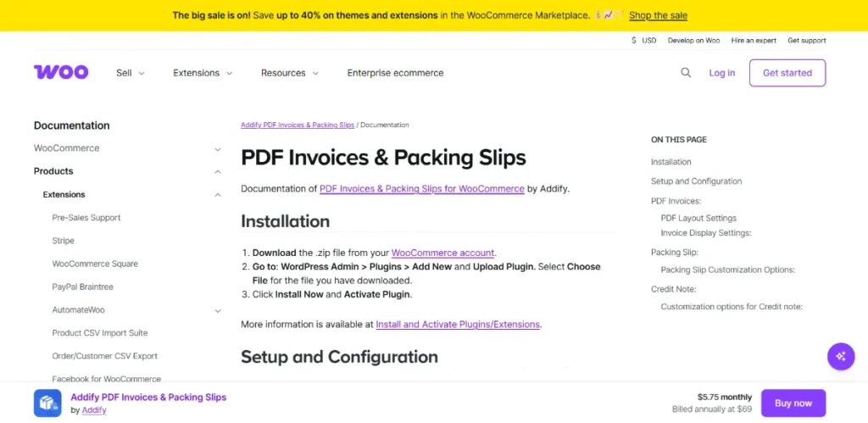Click the $5.75 monthly price text
Screen dimensions: 868x423
pyautogui.click(x=725, y=397)
